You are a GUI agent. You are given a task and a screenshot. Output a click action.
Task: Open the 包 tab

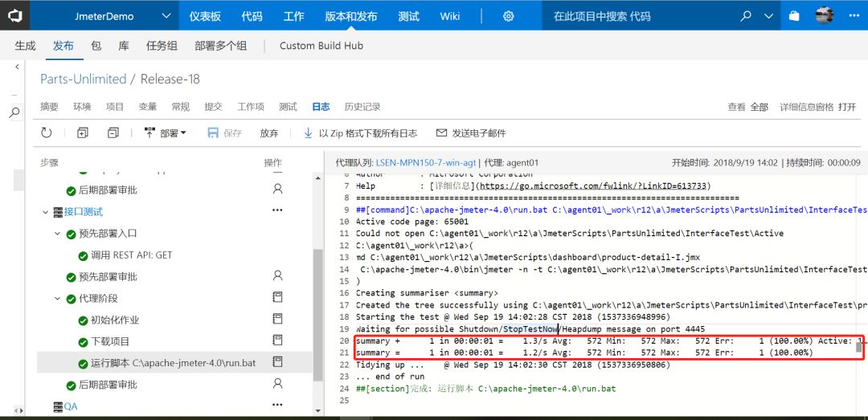[96, 46]
